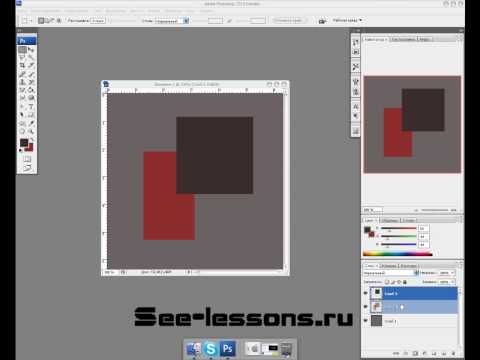Select the Move tool
480x360 pixels.
[31, 50]
